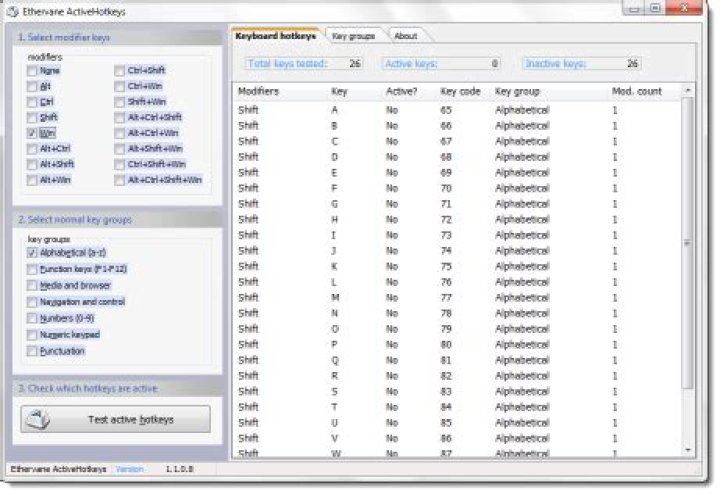The width and height of the screenshot is (720, 494).
Task: Click key code 70 cell
Action: 446,188
